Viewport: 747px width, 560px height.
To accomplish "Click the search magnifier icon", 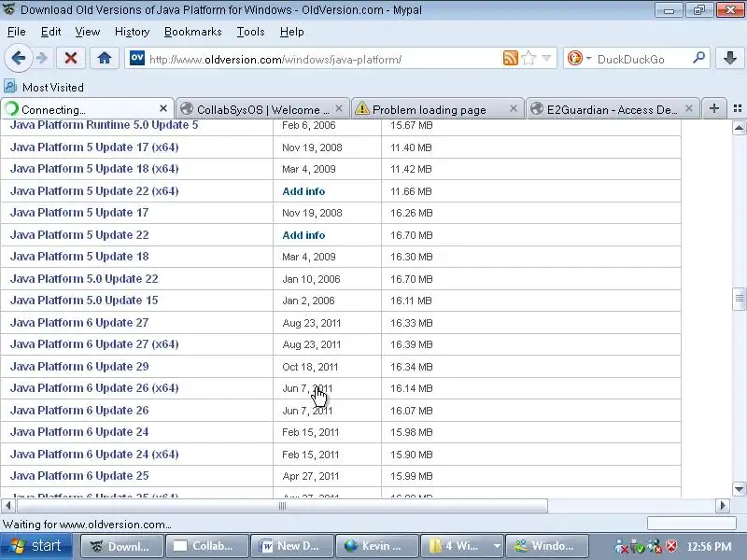I will tap(698, 58).
